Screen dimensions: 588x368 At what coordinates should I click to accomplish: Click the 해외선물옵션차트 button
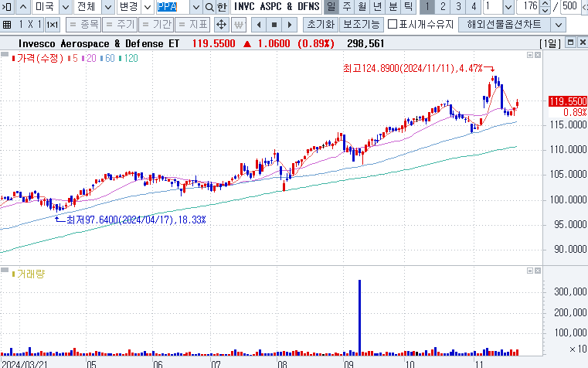pyautogui.click(x=505, y=25)
